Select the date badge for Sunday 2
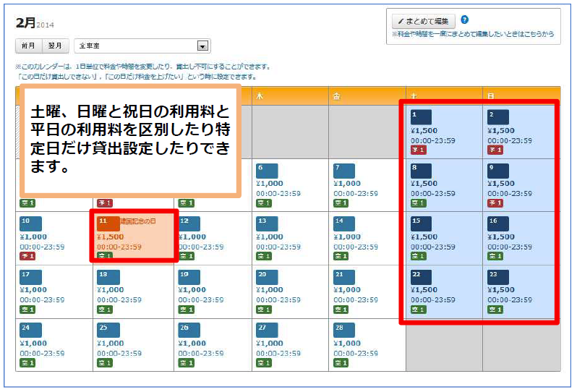 tap(497, 117)
